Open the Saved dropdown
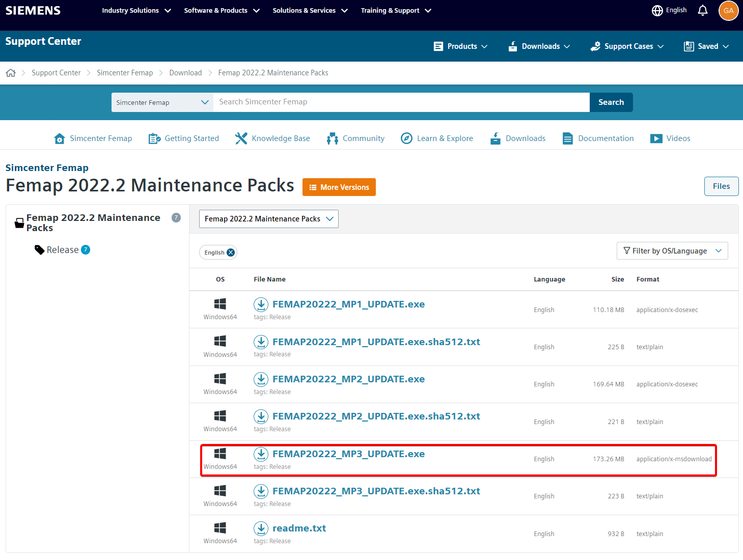 pos(706,46)
